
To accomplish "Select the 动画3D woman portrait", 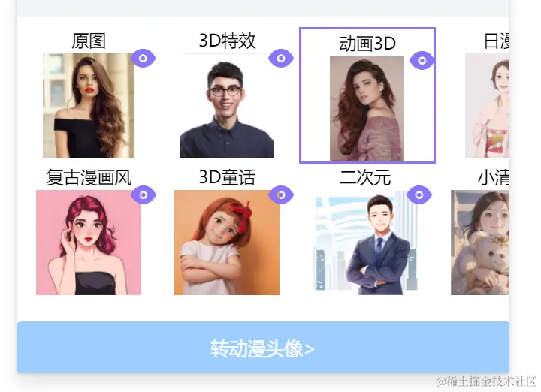I will click(x=367, y=109).
